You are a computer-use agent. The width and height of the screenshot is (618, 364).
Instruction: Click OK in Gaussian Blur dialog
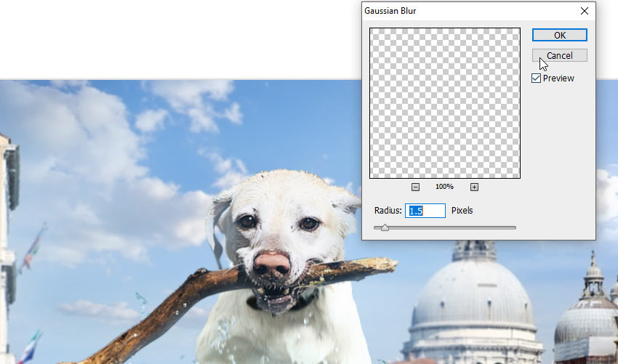pos(559,35)
